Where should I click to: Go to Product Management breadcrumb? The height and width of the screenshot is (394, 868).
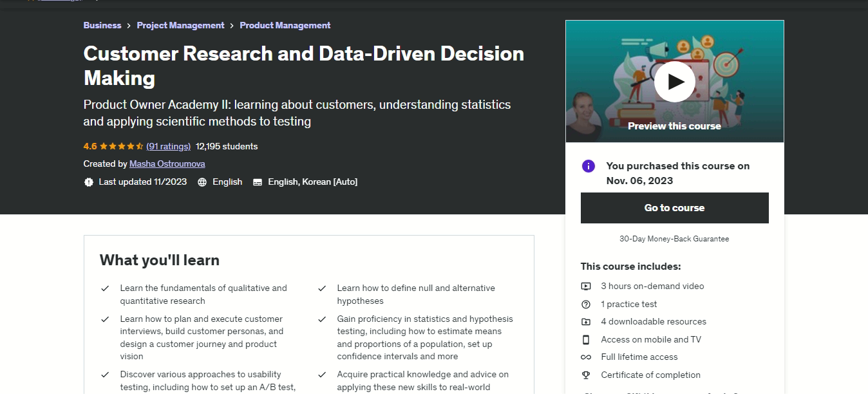(285, 25)
